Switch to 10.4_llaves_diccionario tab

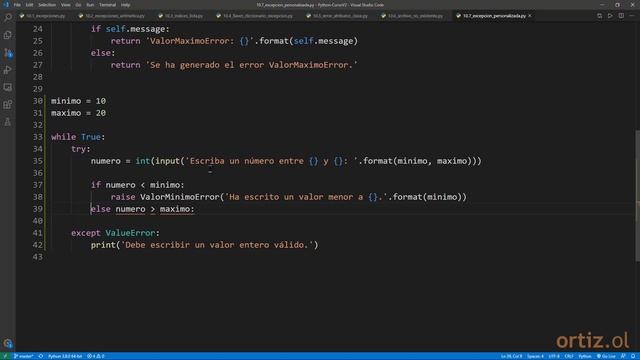(258, 16)
